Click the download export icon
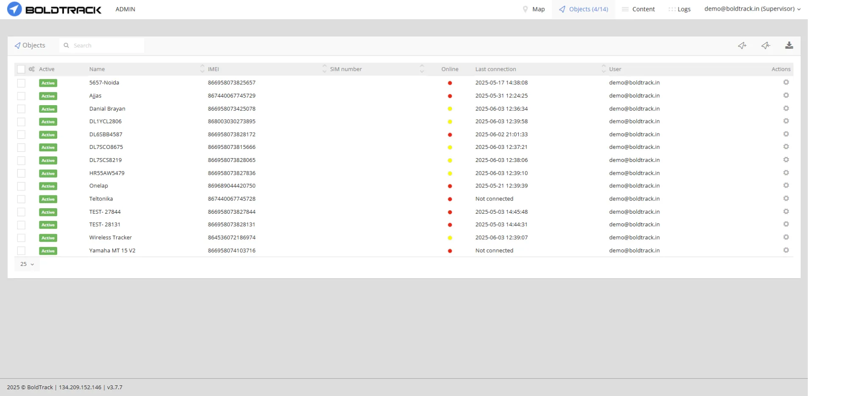The width and height of the screenshot is (868, 396). (x=789, y=45)
